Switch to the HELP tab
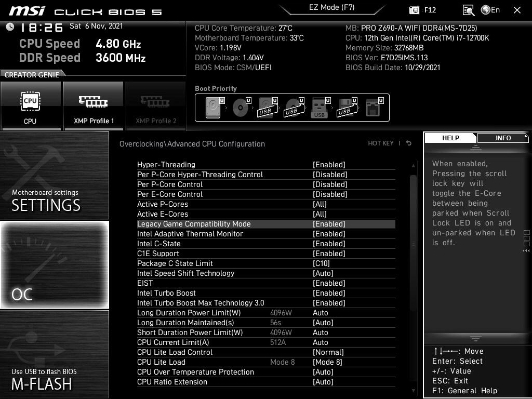 [x=450, y=138]
